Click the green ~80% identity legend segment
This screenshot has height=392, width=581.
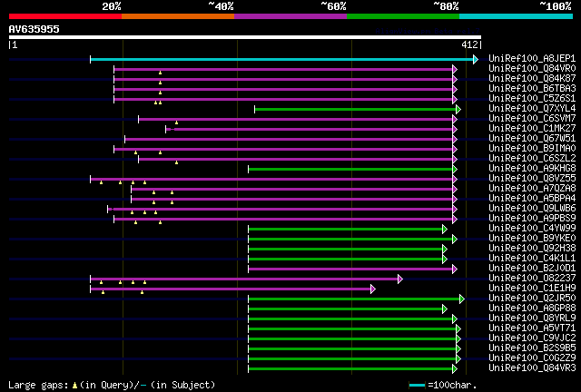tap(403, 16)
